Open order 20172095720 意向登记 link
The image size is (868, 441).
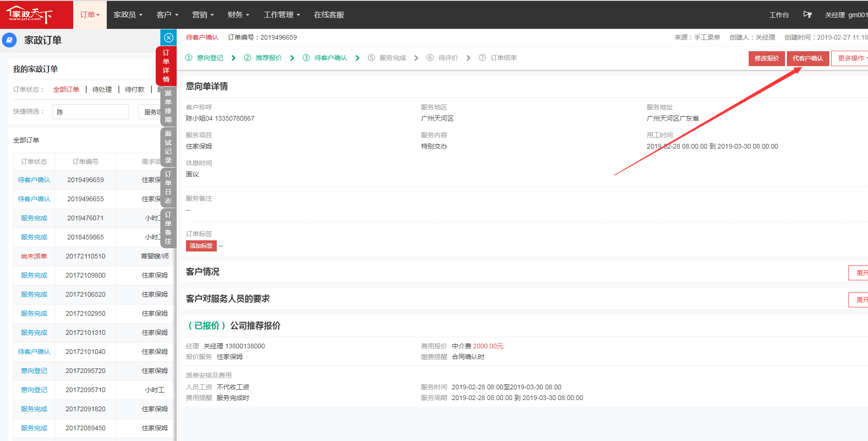34,371
